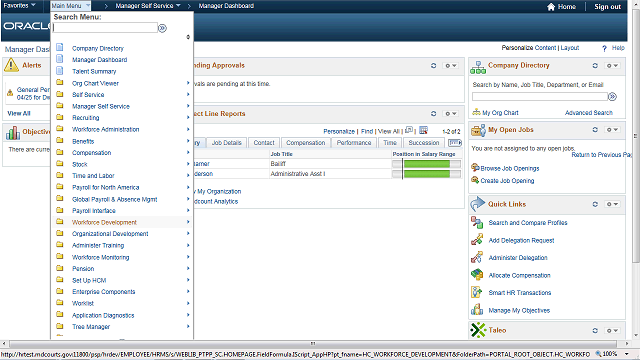Open the Advanced Search link
The width and height of the screenshot is (640, 360).
[x=589, y=113]
